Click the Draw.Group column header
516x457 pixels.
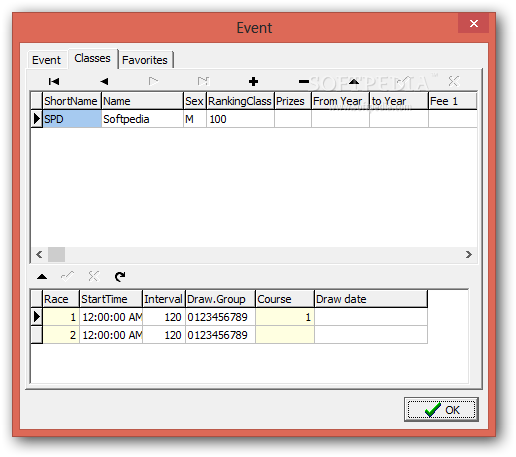[x=220, y=299]
